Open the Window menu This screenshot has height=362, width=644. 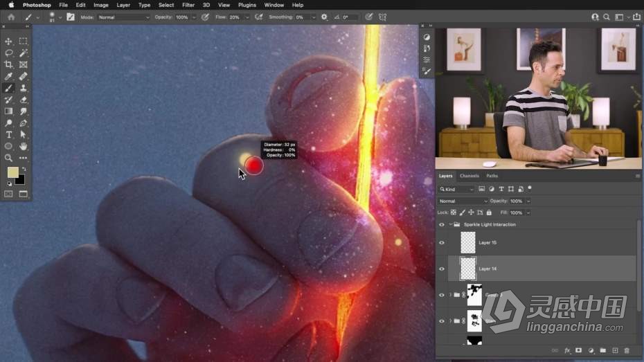pos(274,5)
